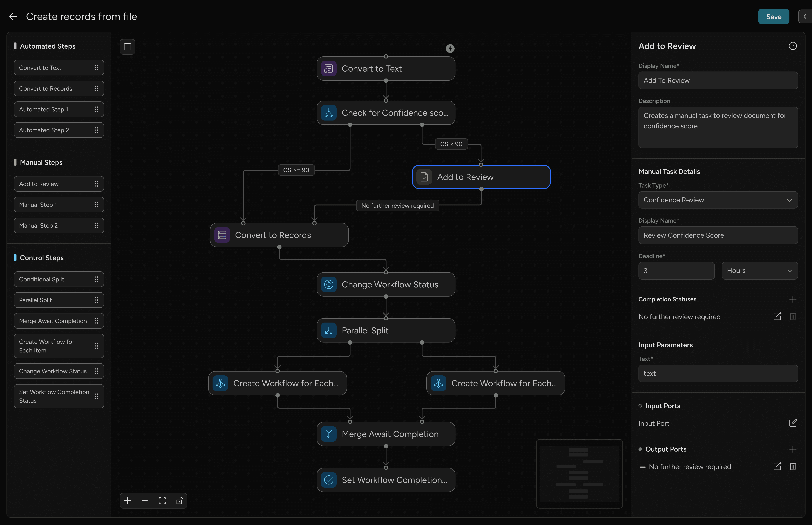
Task: Click the add icon next to Completion Statuses
Action: 793,299
